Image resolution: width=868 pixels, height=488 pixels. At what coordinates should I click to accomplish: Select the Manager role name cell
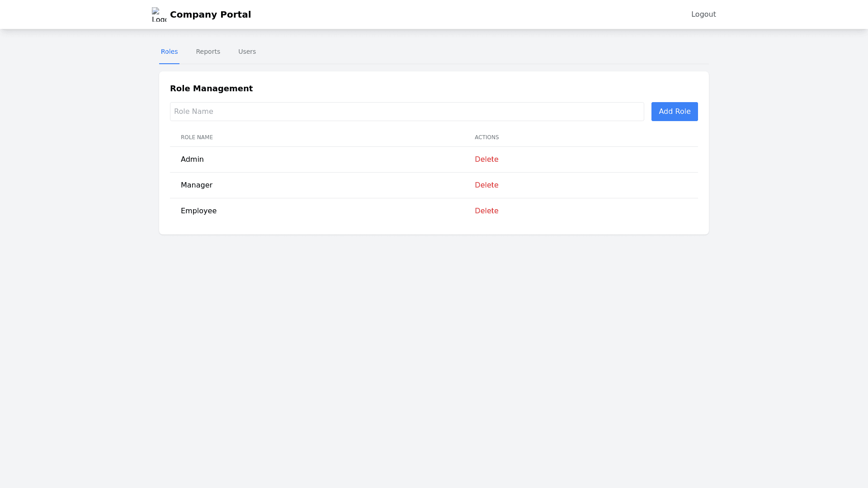pyautogui.click(x=196, y=185)
